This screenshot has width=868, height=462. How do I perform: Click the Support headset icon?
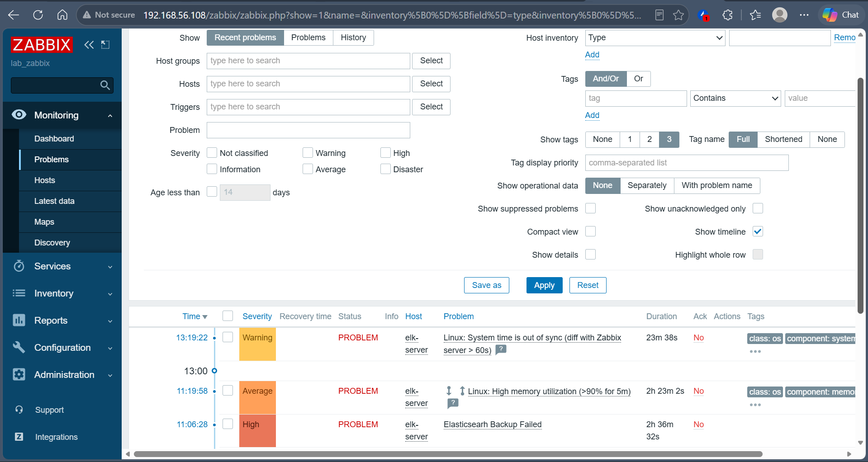pos(19,410)
